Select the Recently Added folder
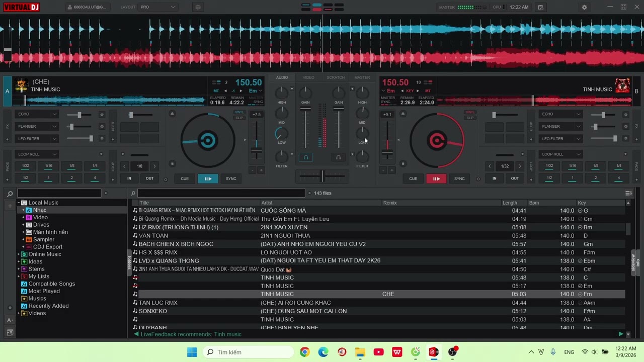 tap(48, 306)
